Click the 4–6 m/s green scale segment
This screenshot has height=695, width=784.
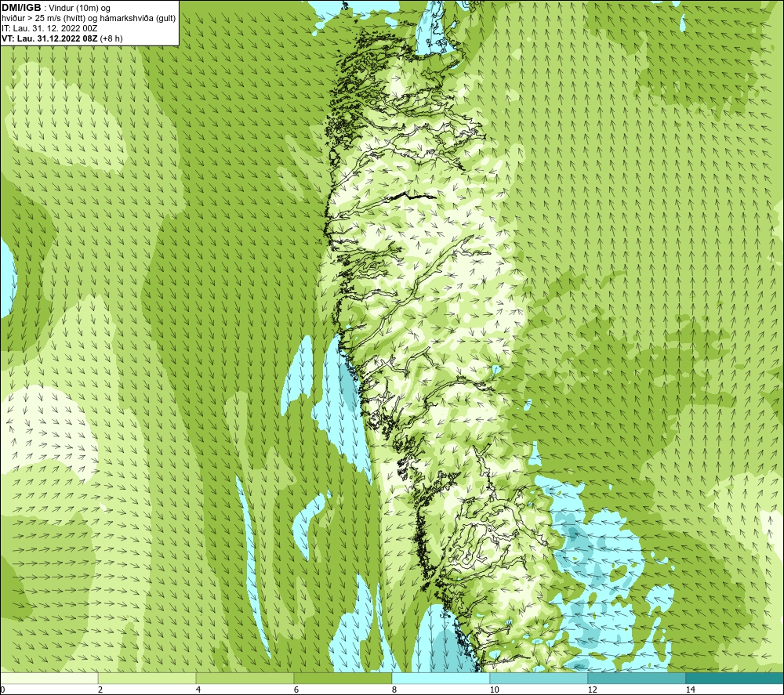(245, 678)
